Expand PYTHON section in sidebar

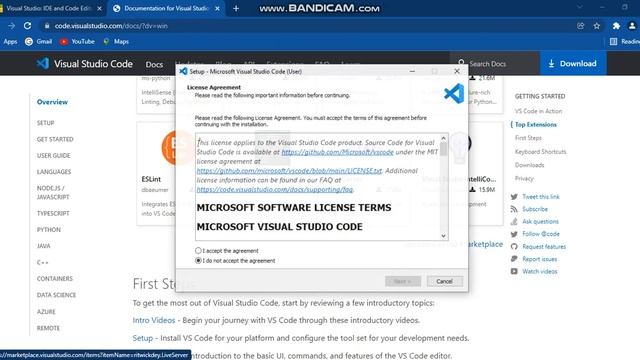click(49, 230)
